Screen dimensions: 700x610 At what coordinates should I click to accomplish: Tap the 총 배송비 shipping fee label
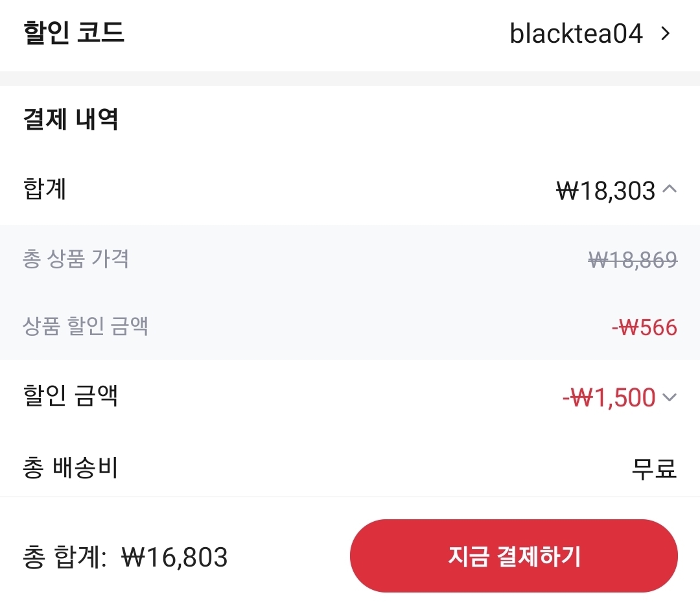click(x=70, y=467)
